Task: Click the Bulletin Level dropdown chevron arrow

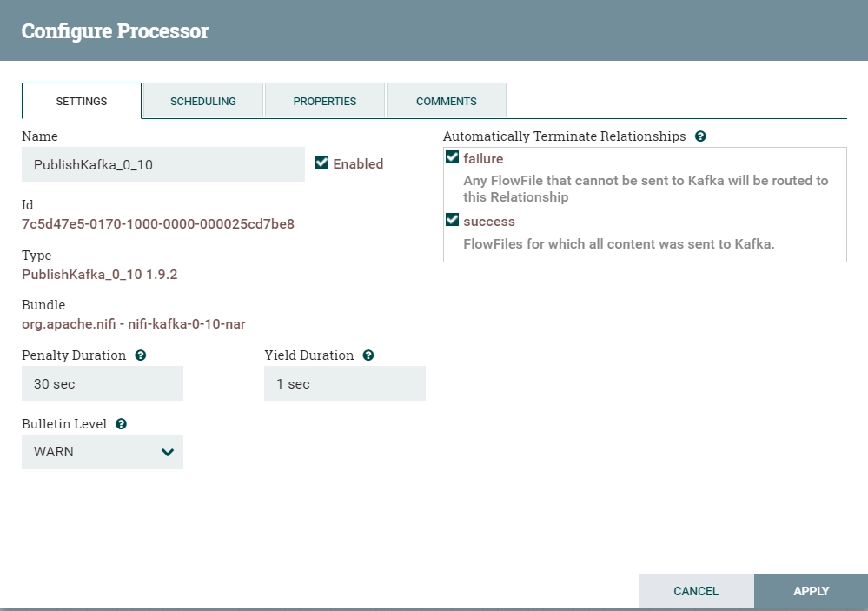Action: 167,453
